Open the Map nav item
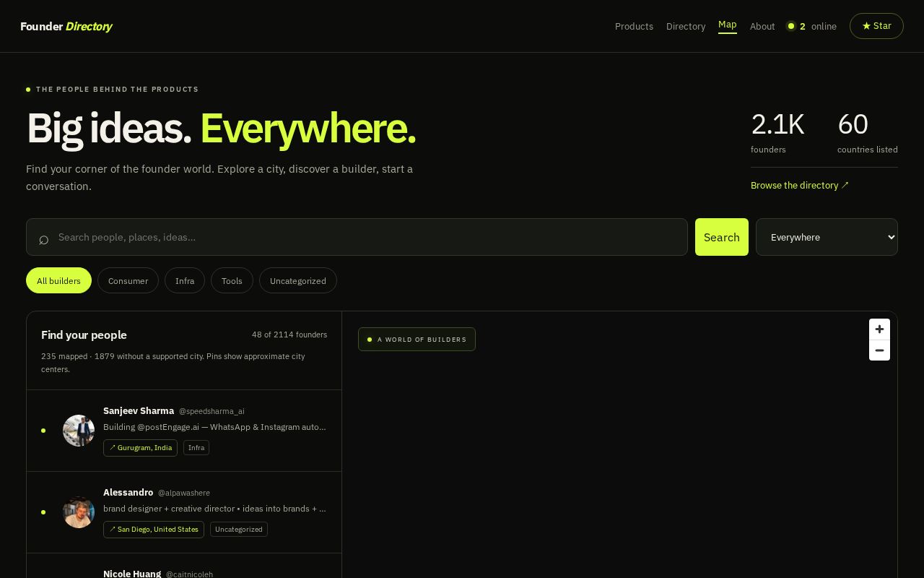Viewport: 924px width, 578px height. tap(727, 25)
